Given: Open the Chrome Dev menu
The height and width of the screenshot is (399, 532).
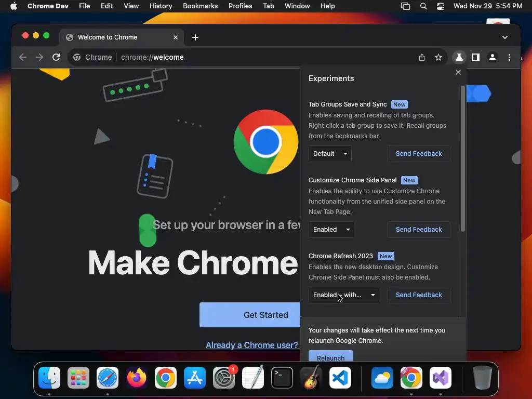Looking at the screenshot, I should point(48,6).
